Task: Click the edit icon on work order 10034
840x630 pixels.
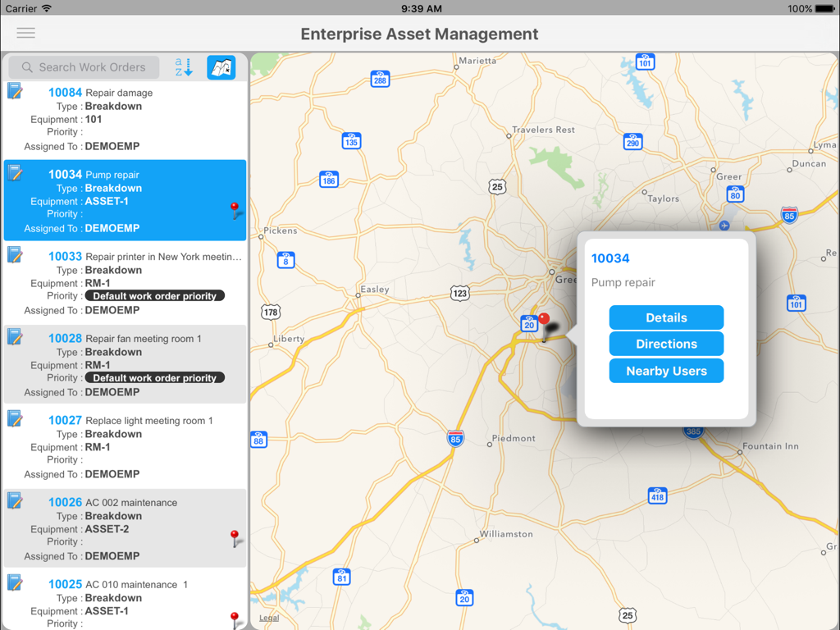Action: pos(15,172)
